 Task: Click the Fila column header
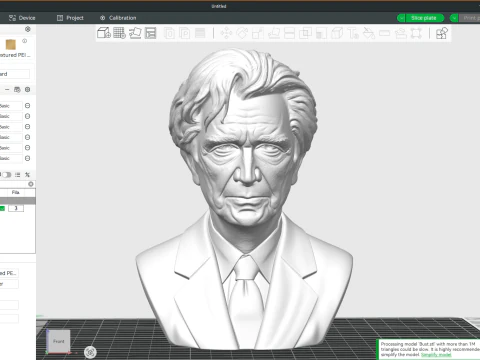tap(16, 192)
